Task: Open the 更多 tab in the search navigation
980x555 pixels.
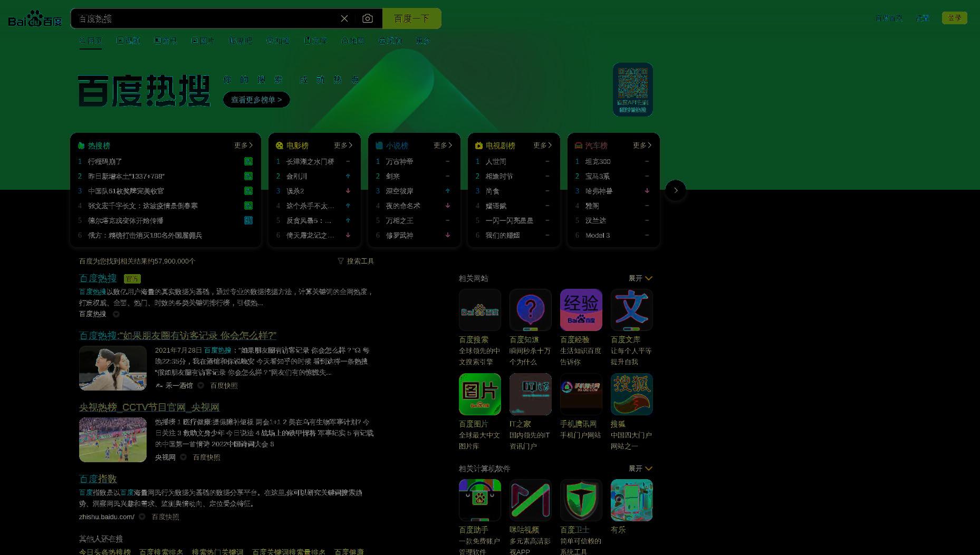Action: [423, 41]
